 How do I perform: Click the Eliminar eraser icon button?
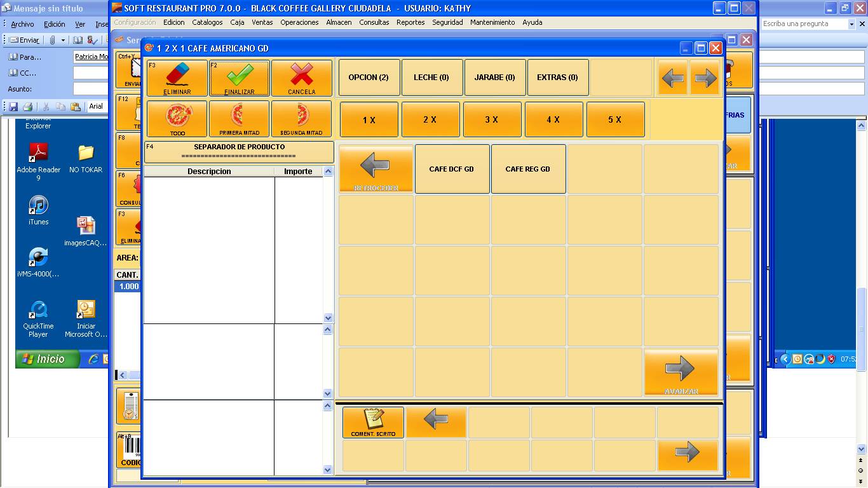[177, 78]
